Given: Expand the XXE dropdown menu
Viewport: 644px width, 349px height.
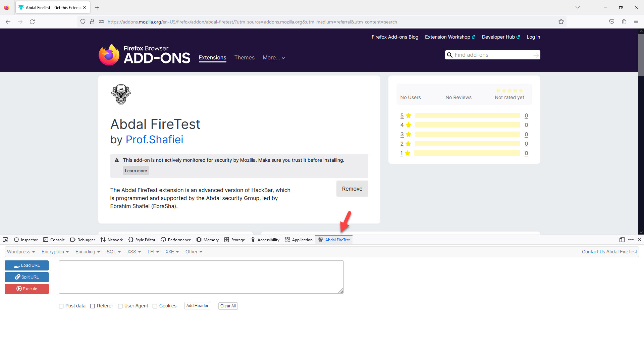Looking at the screenshot, I should [172, 252].
